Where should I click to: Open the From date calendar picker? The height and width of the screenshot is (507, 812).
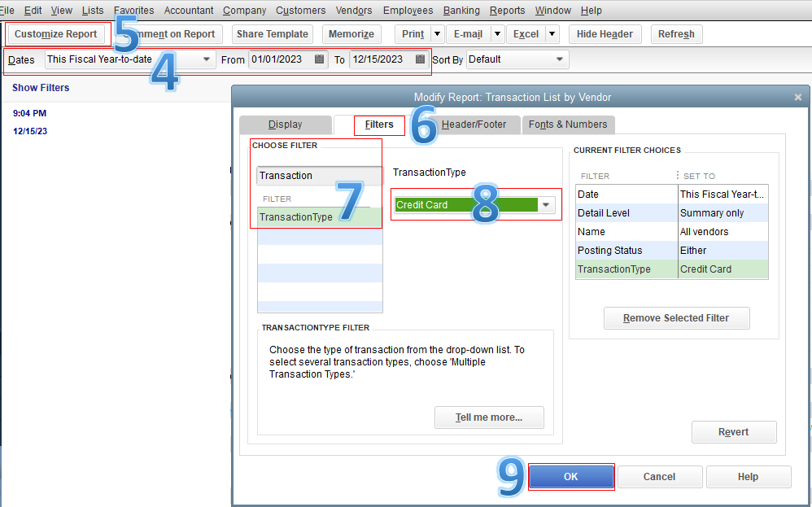[x=320, y=59]
